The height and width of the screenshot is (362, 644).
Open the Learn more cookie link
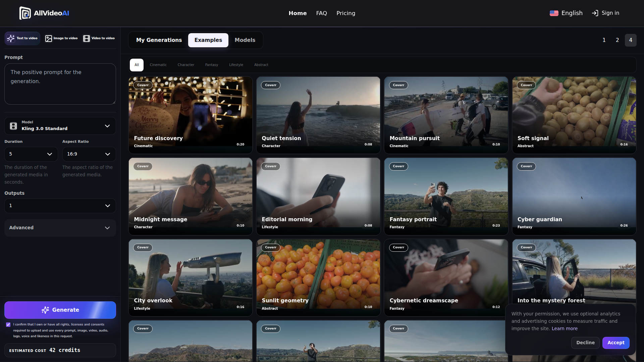565,329
